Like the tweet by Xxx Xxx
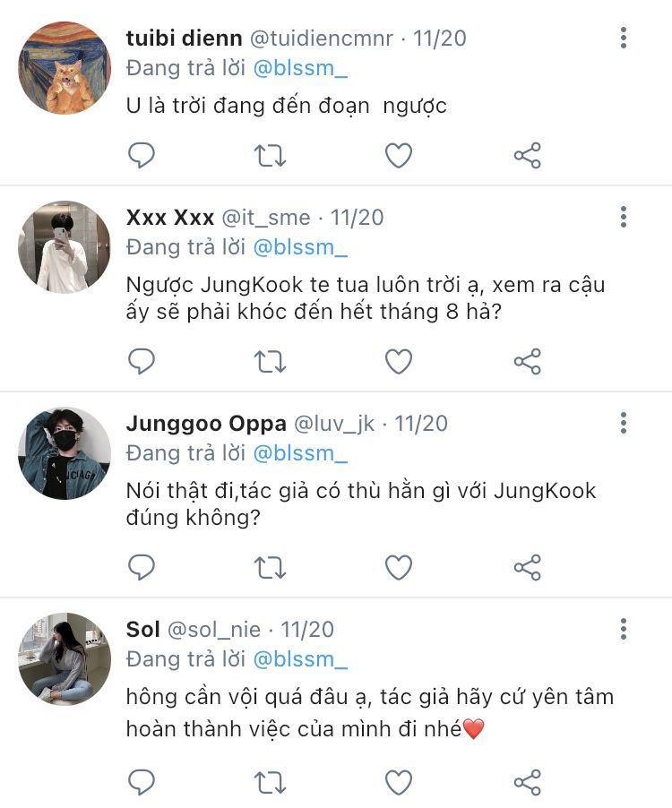The width and height of the screenshot is (672, 808). (x=398, y=361)
